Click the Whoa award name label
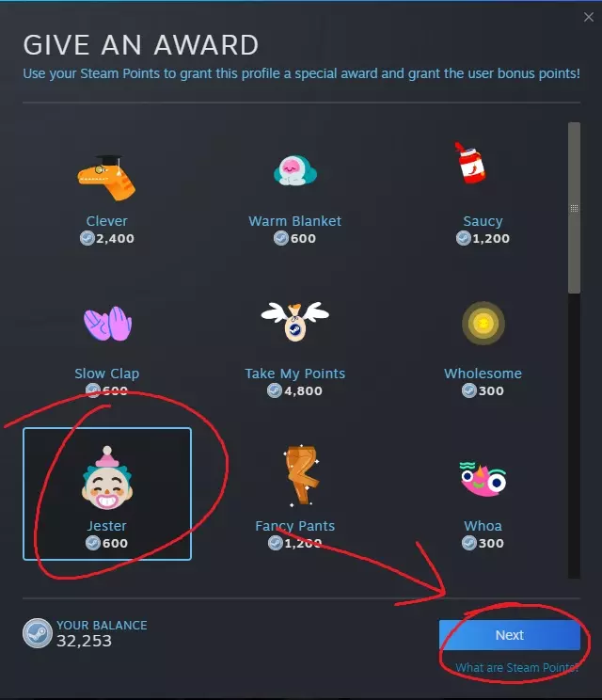The width and height of the screenshot is (602, 700). [x=483, y=526]
